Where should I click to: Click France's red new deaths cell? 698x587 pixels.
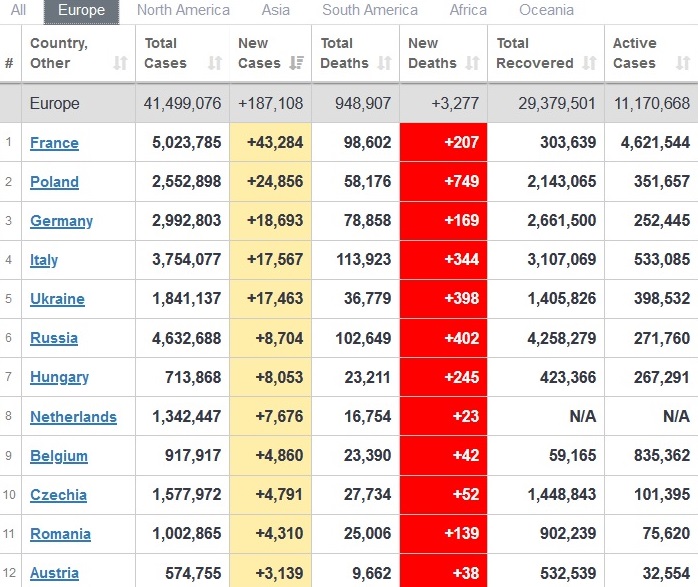click(443, 143)
